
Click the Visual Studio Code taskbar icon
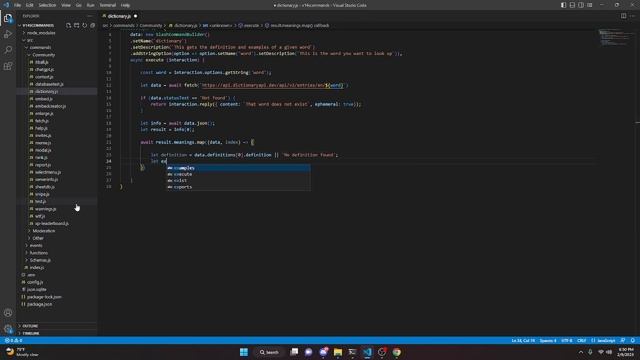click(x=367, y=352)
